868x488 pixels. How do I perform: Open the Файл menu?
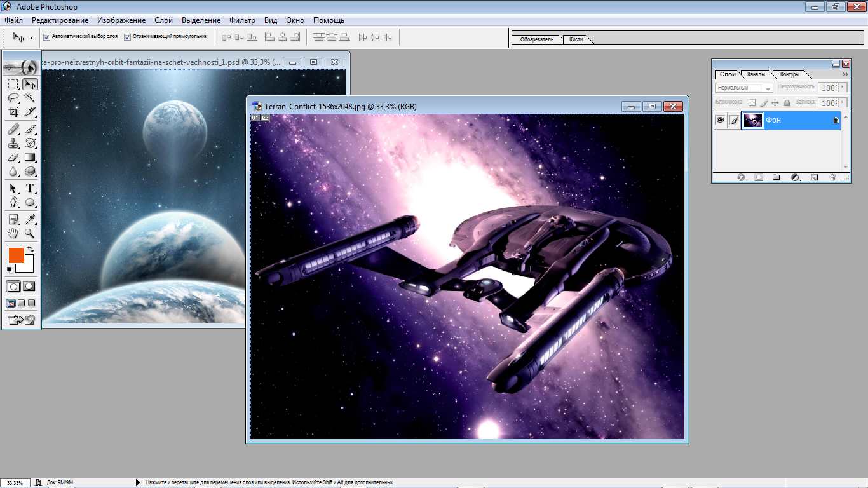[13, 20]
